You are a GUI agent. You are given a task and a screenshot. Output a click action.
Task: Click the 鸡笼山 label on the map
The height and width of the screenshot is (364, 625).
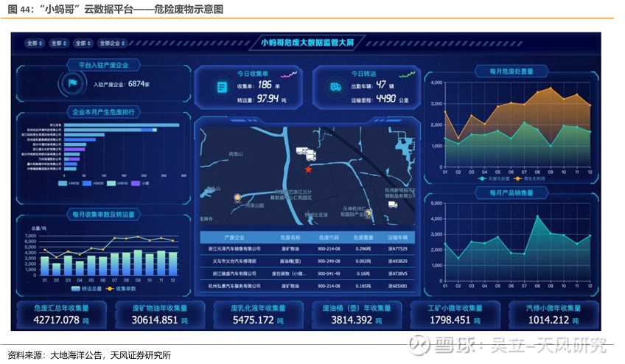point(236,154)
